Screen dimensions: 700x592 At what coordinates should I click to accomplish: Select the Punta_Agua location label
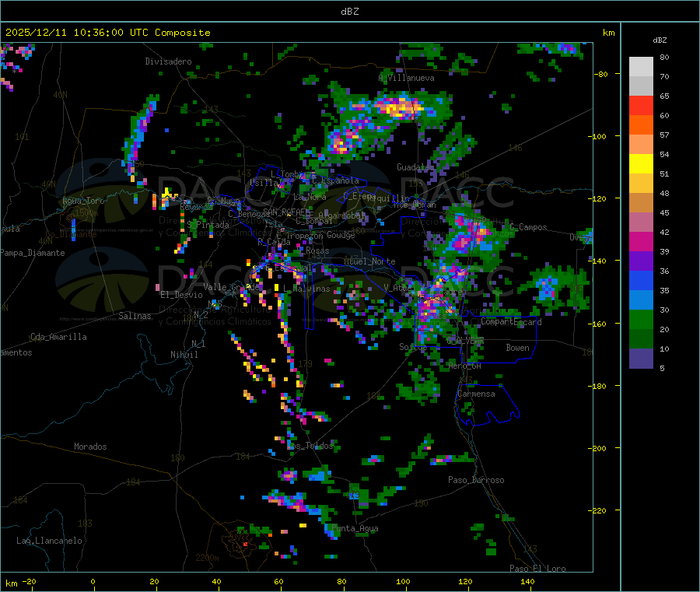point(355,529)
